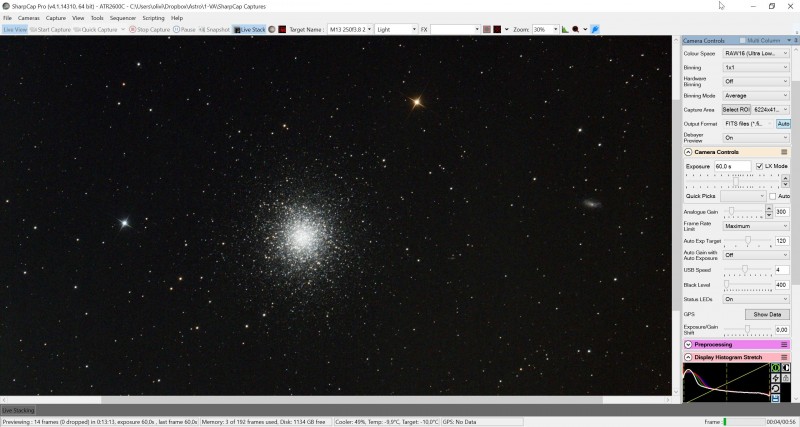Screen dimensions: 800x427
Task: Adjust the Black Level slider
Action: pos(727,284)
